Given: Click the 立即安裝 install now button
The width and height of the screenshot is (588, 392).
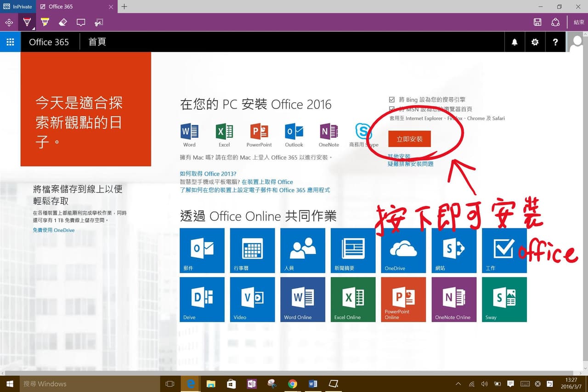Looking at the screenshot, I should [x=409, y=139].
